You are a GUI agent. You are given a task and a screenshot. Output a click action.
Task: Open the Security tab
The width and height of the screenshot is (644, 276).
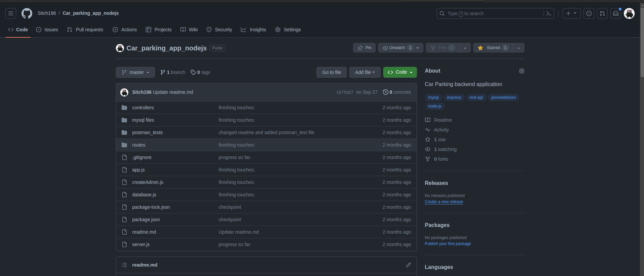tap(219, 30)
